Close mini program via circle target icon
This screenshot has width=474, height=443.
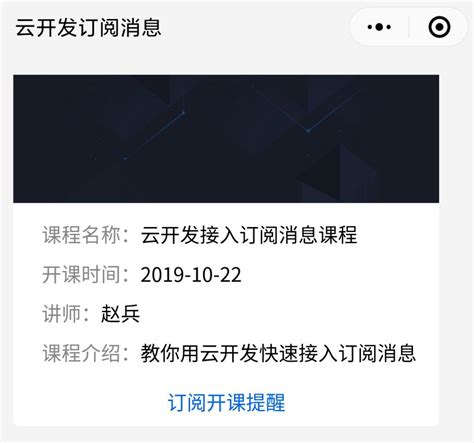coord(439,27)
